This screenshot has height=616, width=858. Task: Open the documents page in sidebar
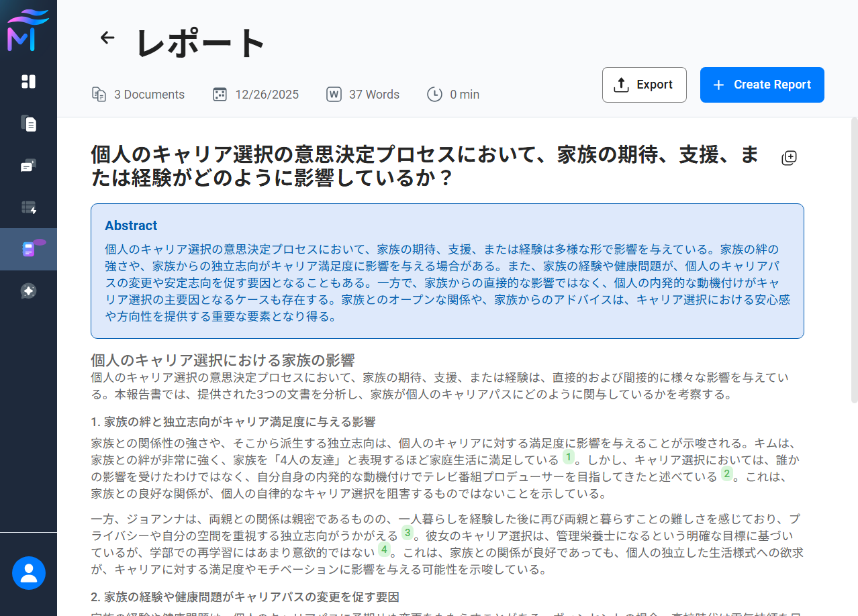28,123
